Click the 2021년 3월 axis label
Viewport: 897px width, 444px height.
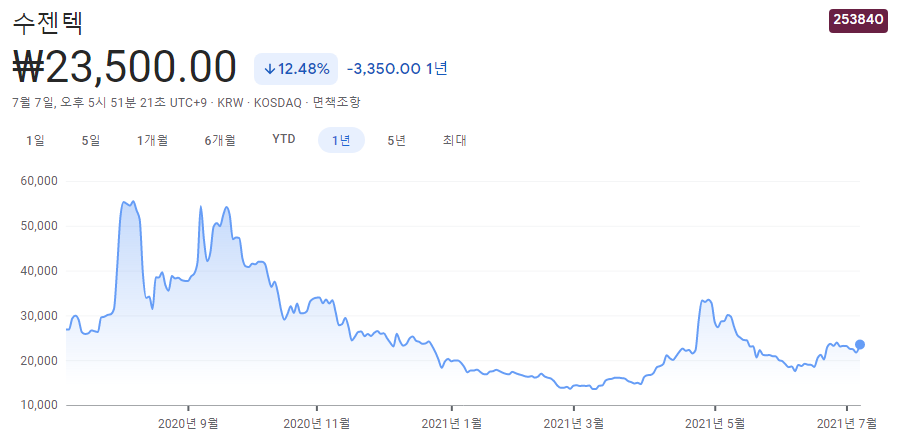[574, 424]
